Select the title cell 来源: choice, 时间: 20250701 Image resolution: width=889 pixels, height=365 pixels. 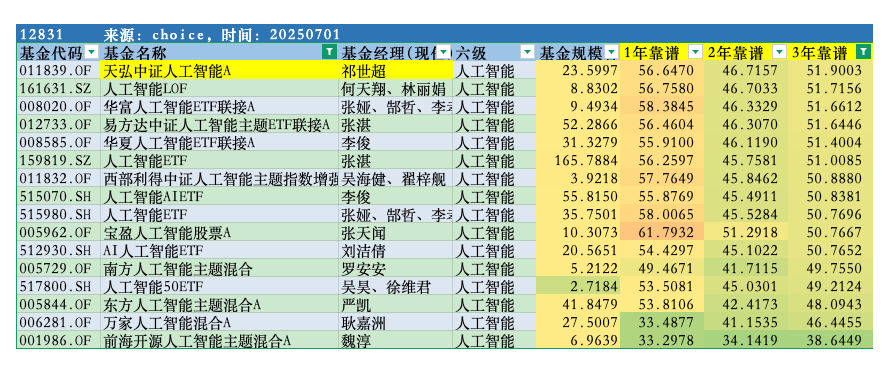click(222, 35)
